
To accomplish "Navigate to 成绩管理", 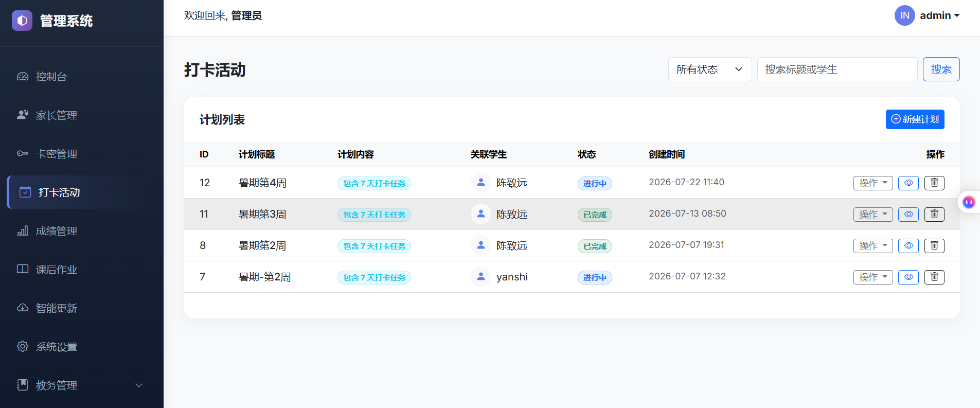I will [82, 231].
